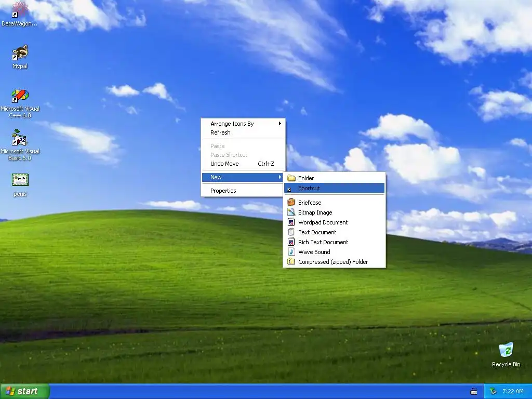Expand the New submenu arrow

280,177
